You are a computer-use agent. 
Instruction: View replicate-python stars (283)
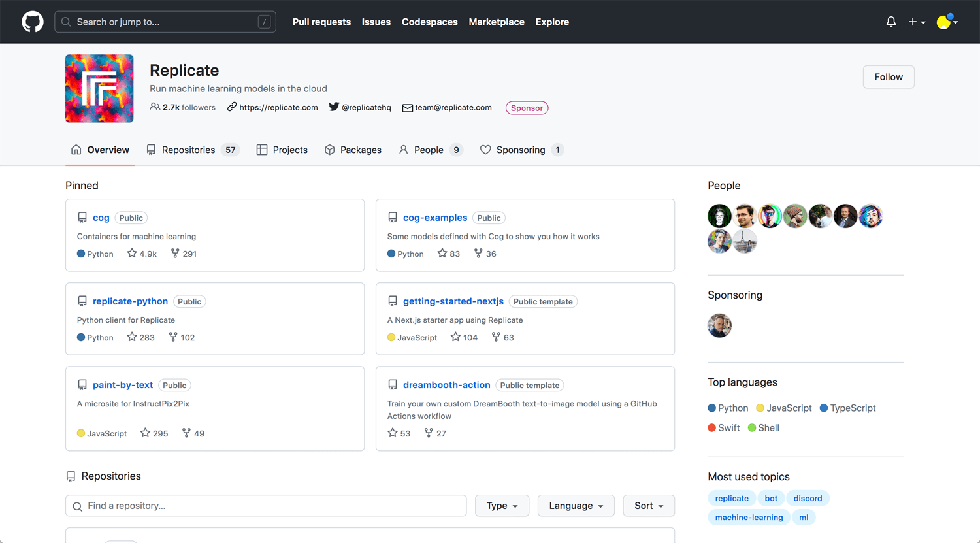coord(141,337)
